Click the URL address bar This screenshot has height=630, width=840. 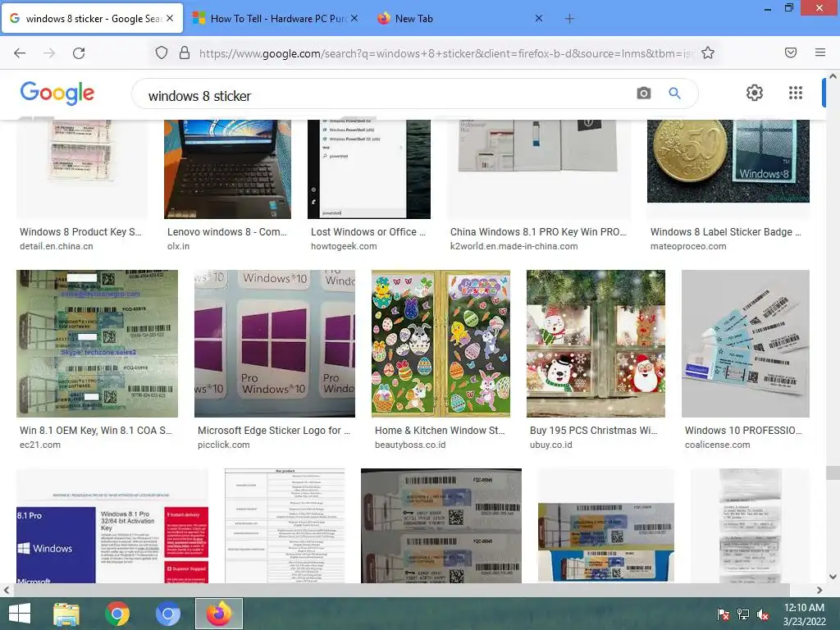(446, 53)
